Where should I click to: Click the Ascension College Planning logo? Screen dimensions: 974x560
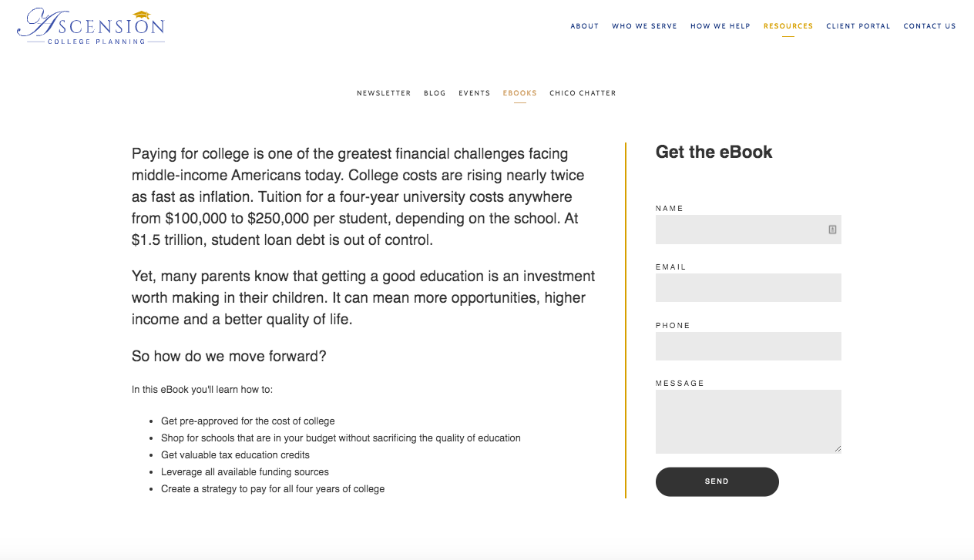(91, 26)
